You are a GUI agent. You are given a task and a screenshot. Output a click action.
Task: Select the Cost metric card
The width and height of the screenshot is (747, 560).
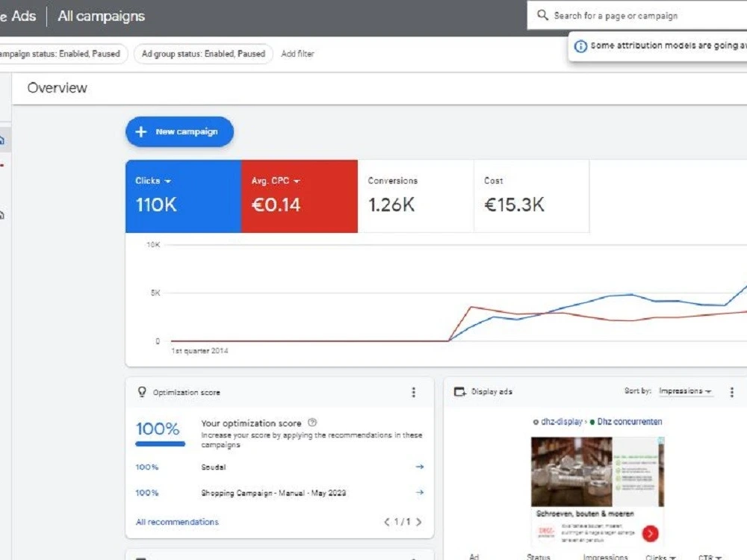coord(532,196)
